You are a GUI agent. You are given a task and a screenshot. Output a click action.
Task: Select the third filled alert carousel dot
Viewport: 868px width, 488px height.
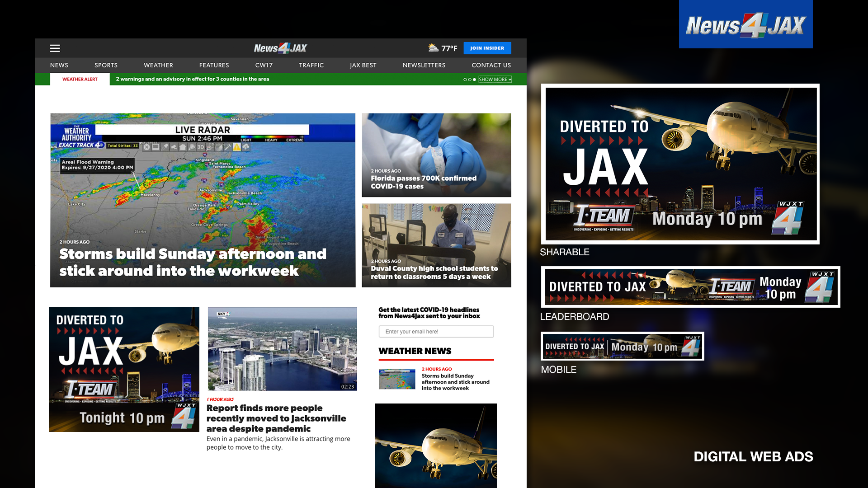coord(474,80)
